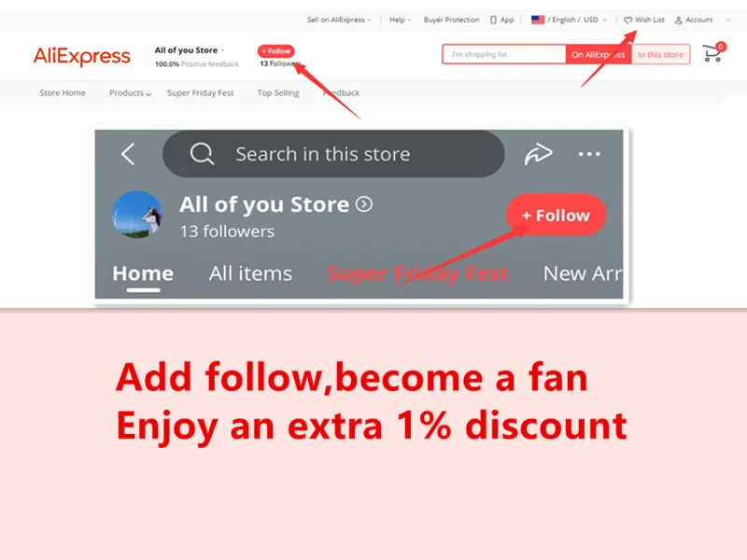
Task: Toggle the large + Follow button in mobile view
Action: pyautogui.click(x=556, y=215)
